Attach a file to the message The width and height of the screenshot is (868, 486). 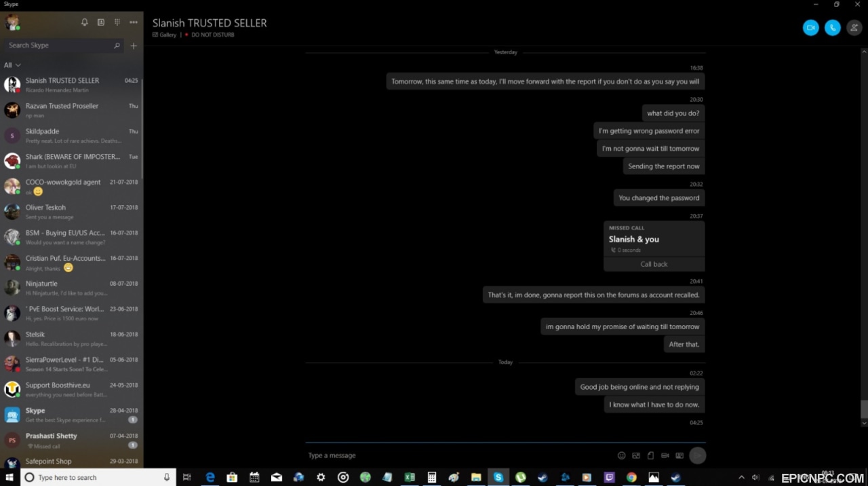tap(650, 455)
